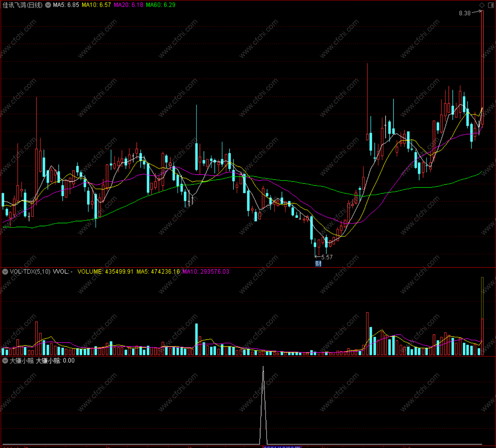
Task: Select the MA60: 6.29 label
Action: pos(161,5)
